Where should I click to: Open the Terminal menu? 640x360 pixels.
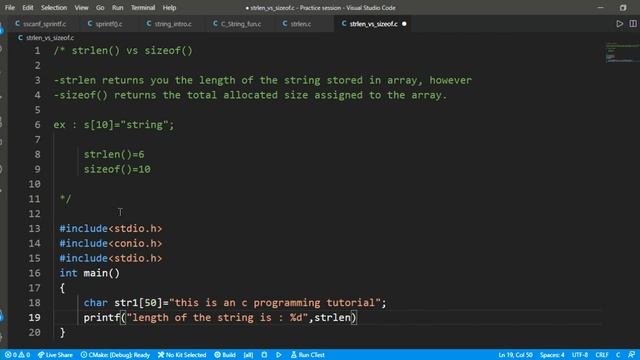(143, 8)
